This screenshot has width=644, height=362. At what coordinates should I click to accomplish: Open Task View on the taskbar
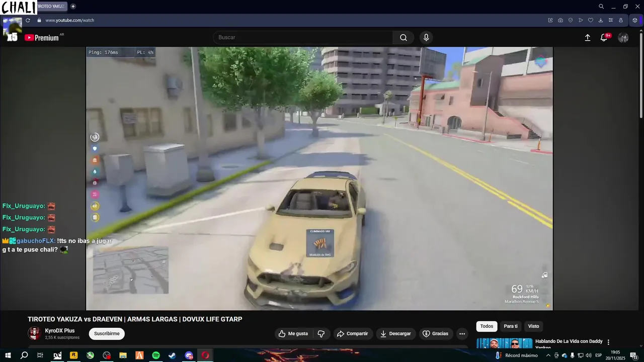click(40, 355)
